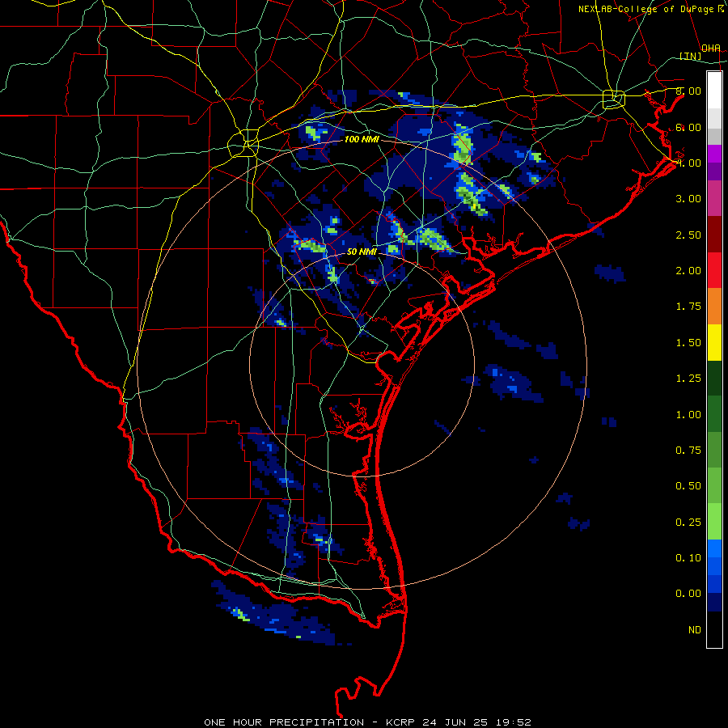Click the [IN] units label
Screen dimensions: 728x728
691,56
